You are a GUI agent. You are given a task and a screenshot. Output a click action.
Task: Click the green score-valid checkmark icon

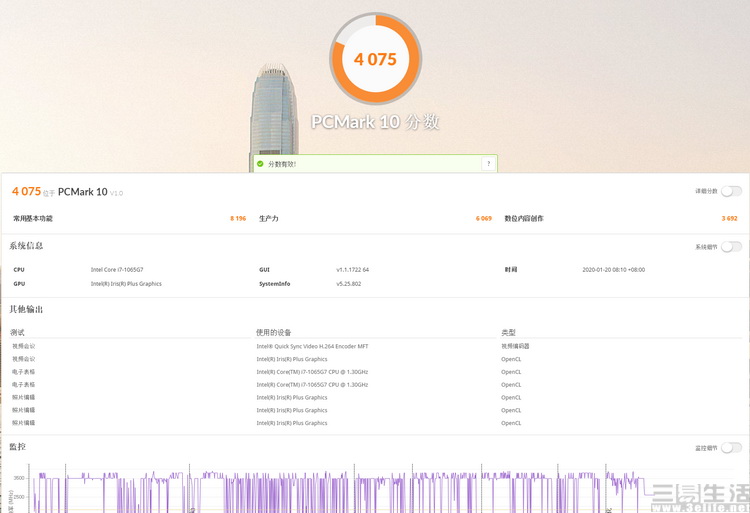point(260,164)
